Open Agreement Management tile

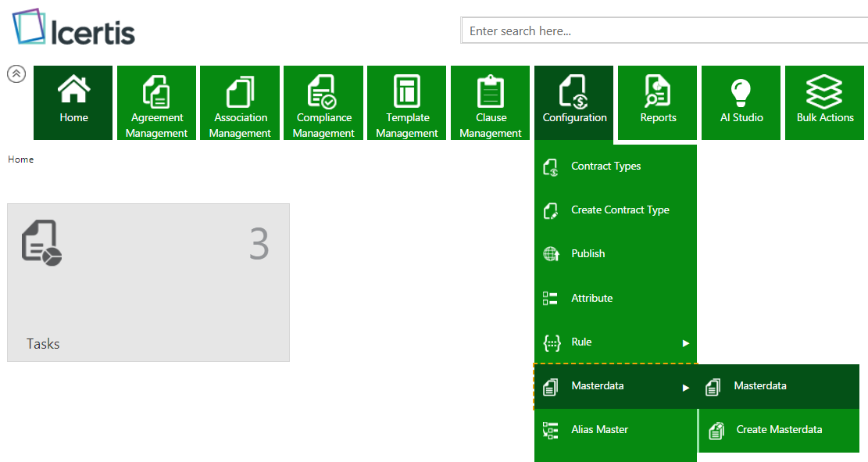tap(156, 102)
